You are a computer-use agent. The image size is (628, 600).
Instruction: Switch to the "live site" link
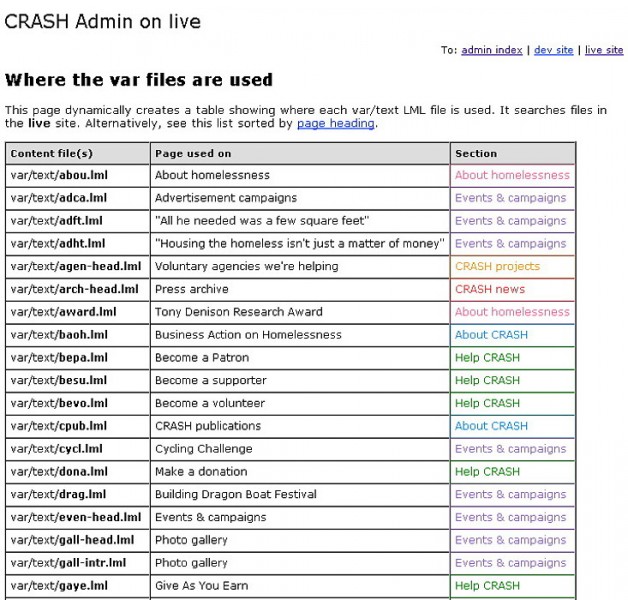pyautogui.click(x=603, y=50)
